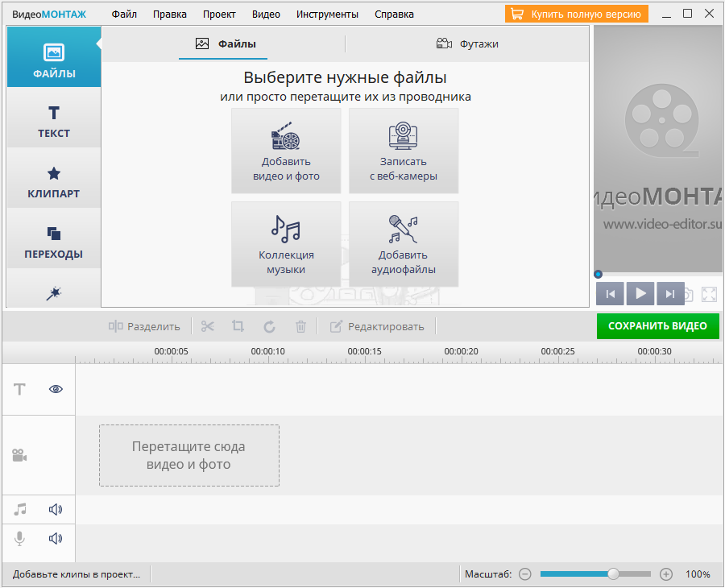Open the Инструменты menu
Screen dimensions: 725x588
[327, 14]
